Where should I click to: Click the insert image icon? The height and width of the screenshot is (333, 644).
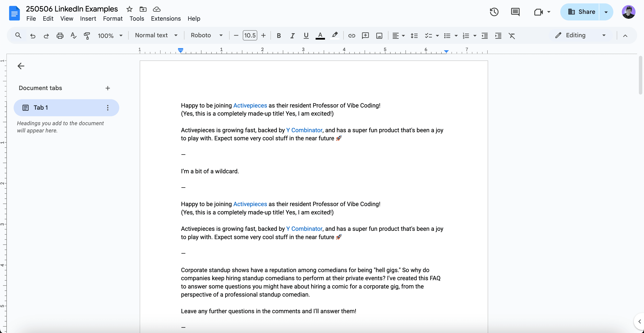pyautogui.click(x=379, y=36)
